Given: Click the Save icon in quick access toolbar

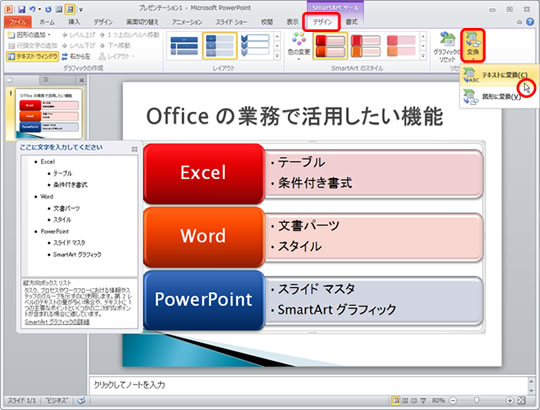Looking at the screenshot, I should click(21, 9).
